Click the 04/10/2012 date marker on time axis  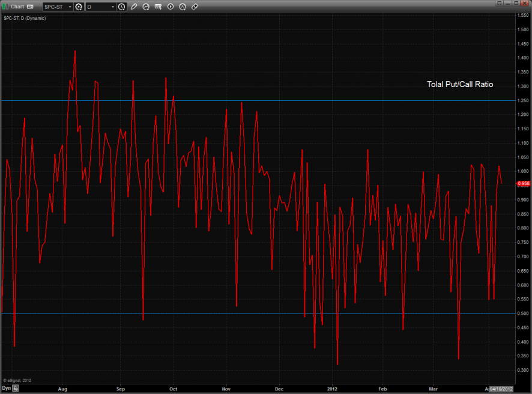pyautogui.click(x=501, y=389)
